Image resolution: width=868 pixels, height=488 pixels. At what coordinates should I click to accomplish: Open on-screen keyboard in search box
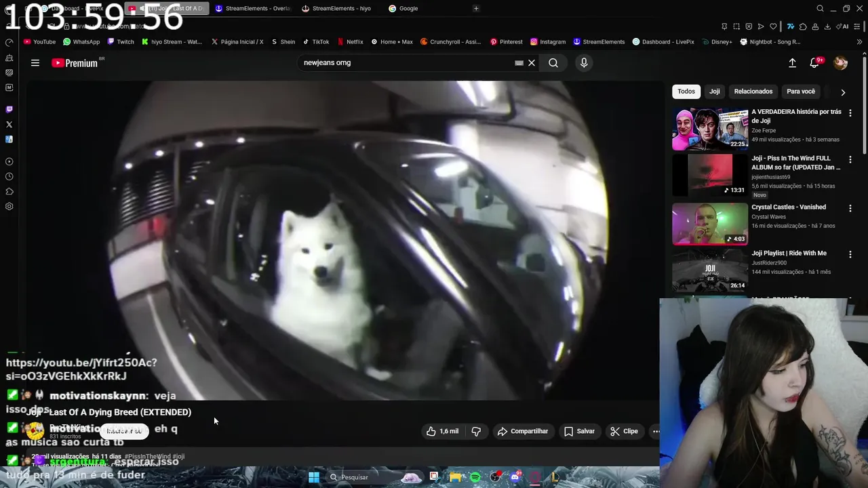(x=519, y=63)
